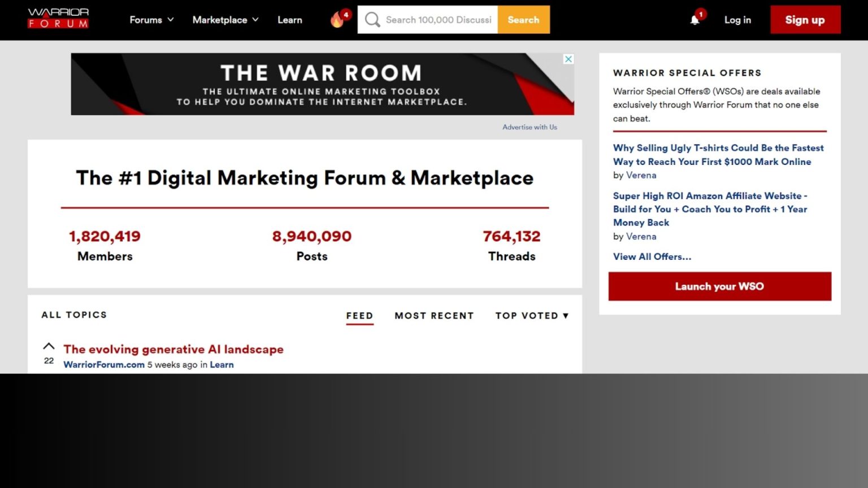Open the Learn menu item
Screen dimensions: 868x488
(289, 20)
